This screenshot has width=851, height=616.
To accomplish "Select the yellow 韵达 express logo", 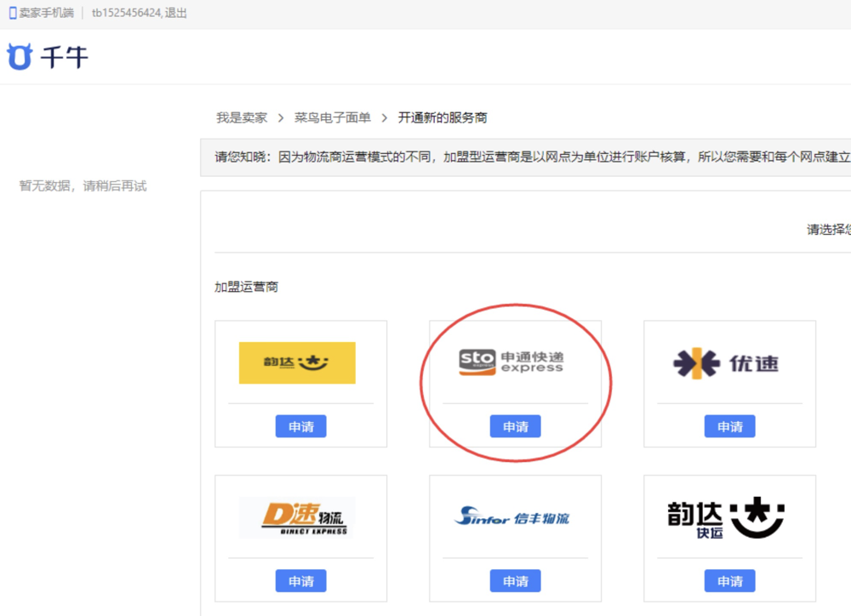I will click(x=297, y=362).
